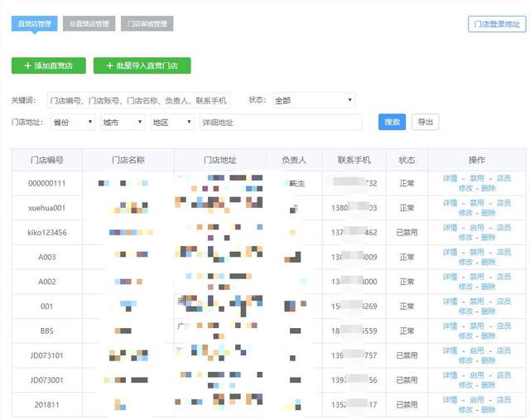Click 修改 for store 000000111
This screenshot has width=530, height=420.
point(465,188)
